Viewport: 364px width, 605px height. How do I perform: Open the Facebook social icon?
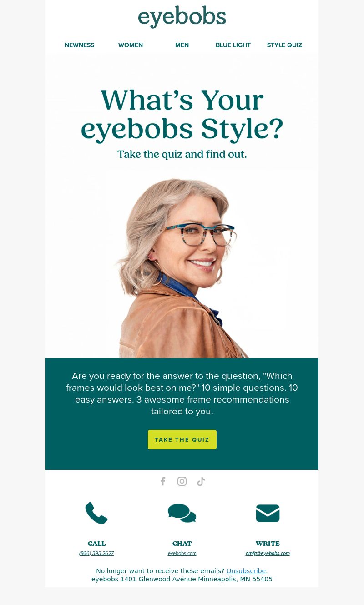(163, 481)
